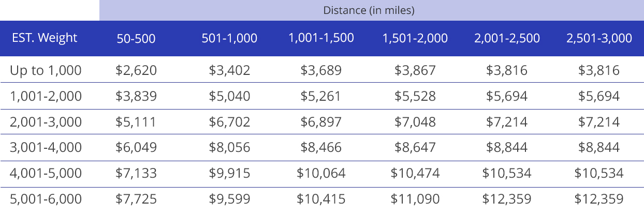Click the 1,501-2,000 miles header
This screenshot has height=217, width=644.
tap(415, 38)
